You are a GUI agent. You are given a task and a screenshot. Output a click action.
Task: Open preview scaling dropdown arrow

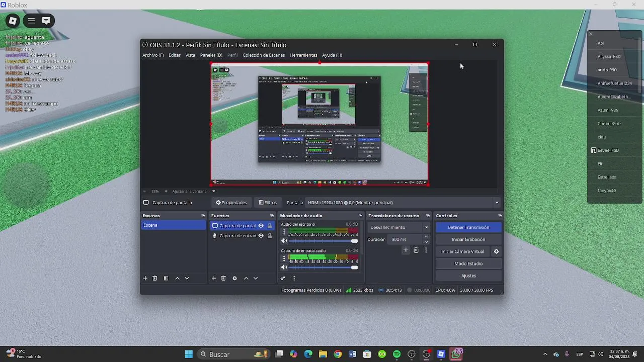coord(213,191)
